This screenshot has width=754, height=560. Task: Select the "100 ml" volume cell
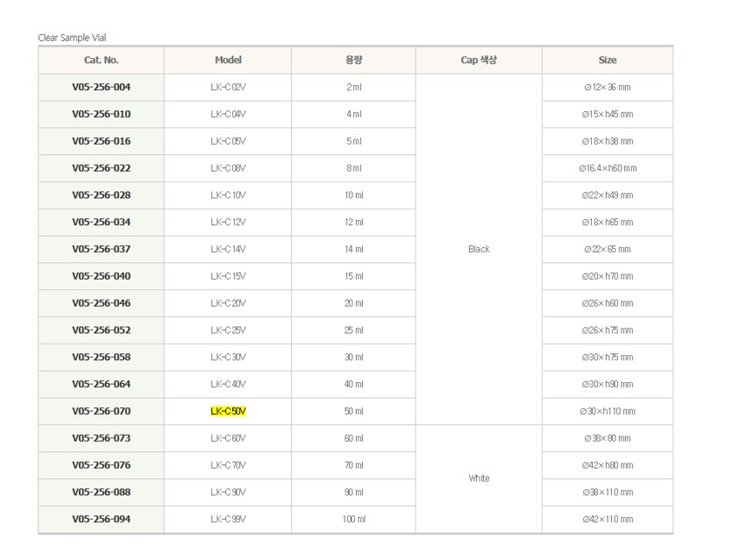pos(354,519)
